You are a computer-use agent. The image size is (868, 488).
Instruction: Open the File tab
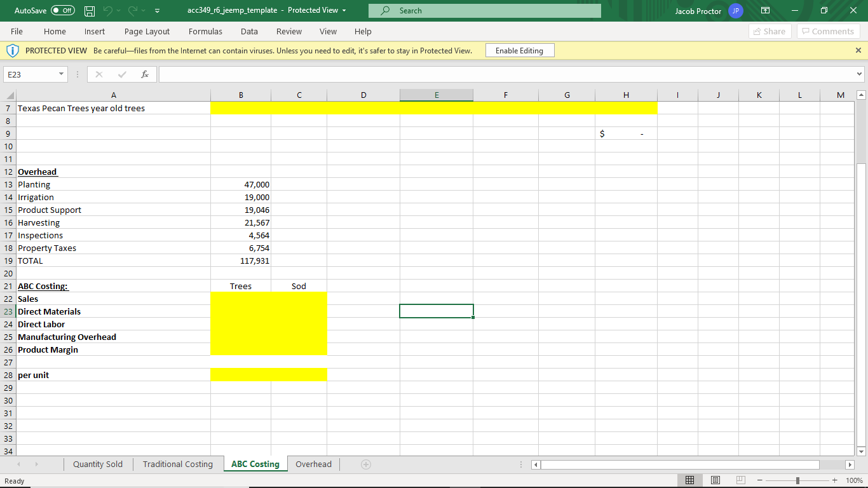coord(17,31)
